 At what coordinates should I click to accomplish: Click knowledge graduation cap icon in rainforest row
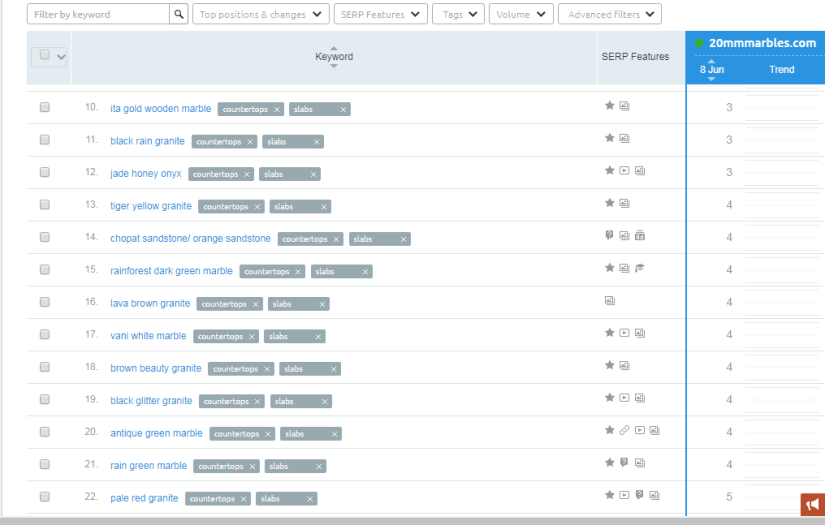[640, 268]
